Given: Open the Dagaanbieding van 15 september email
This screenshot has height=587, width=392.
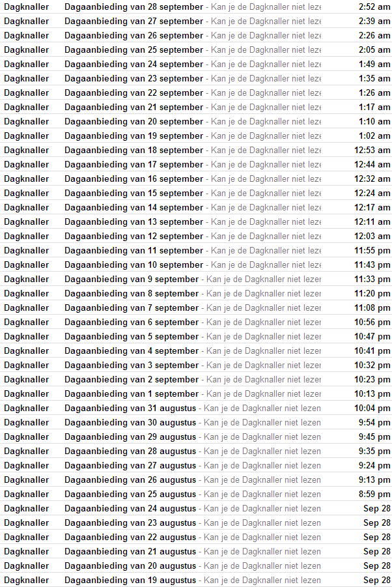Looking at the screenshot, I should click(x=196, y=193).
